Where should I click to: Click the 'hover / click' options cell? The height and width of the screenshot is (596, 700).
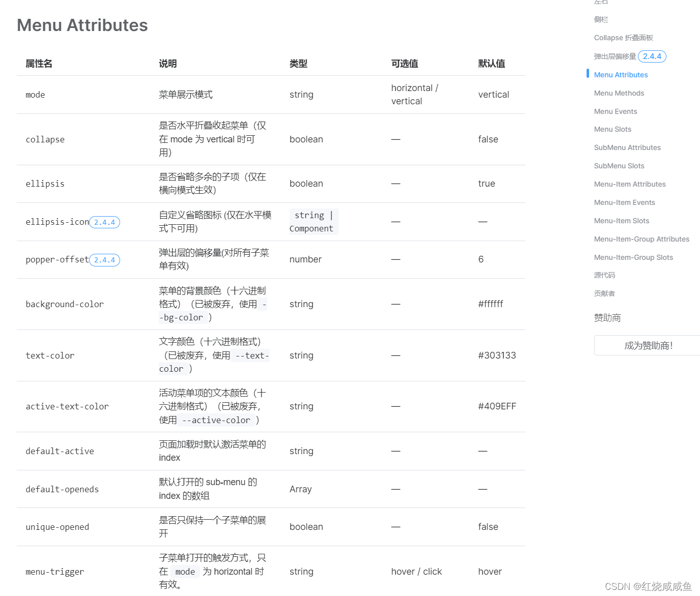[417, 572]
